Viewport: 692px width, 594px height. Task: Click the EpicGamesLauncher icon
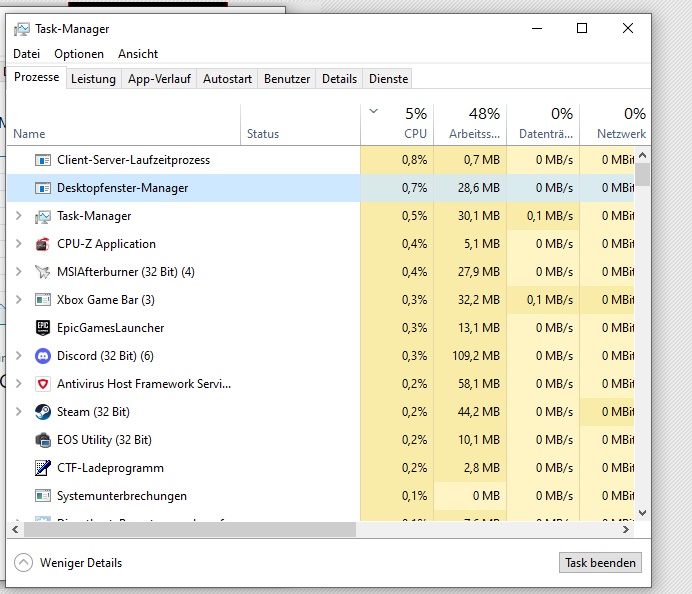pyautogui.click(x=43, y=328)
